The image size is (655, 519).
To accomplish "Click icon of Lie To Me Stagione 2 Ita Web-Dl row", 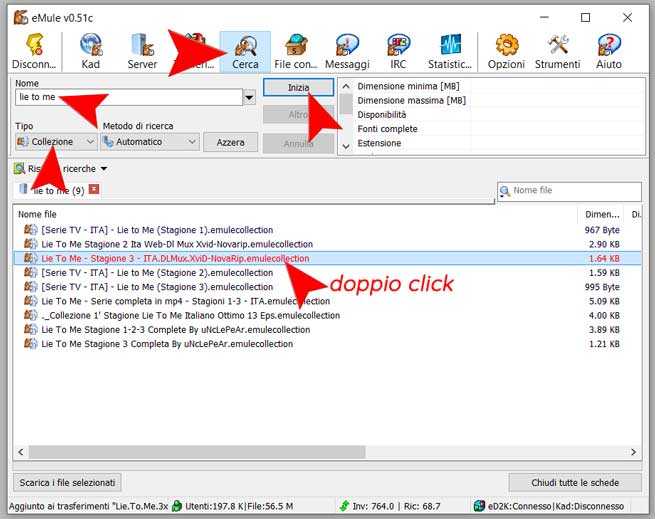I will point(30,244).
